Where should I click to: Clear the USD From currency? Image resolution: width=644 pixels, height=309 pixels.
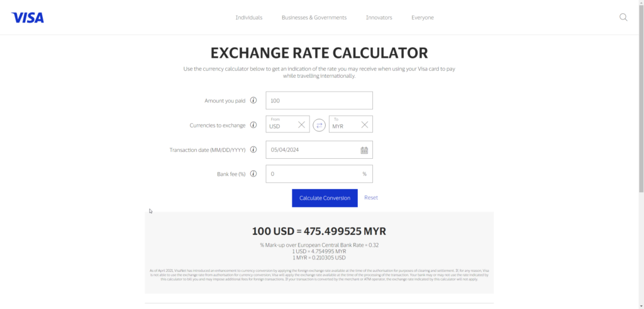pyautogui.click(x=301, y=125)
